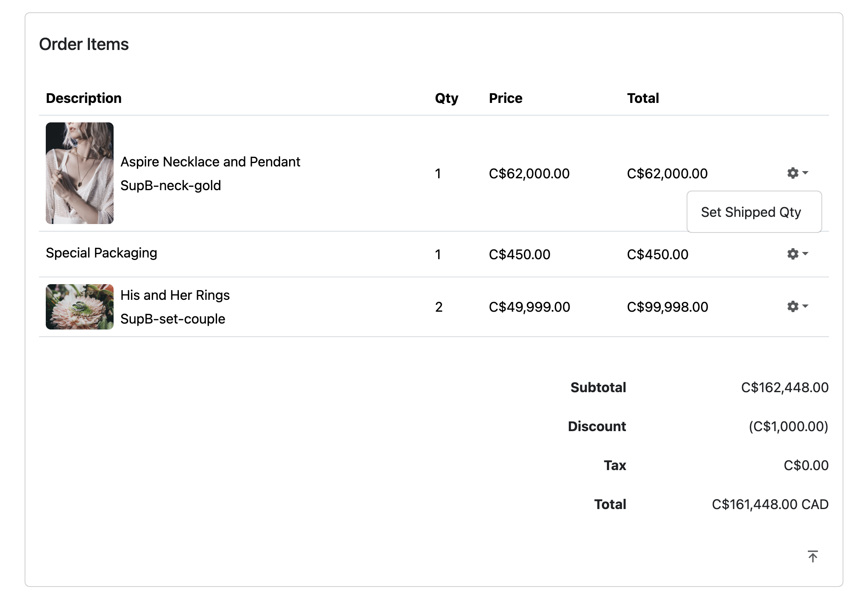Click the C$99,998.00 rings line total

(x=667, y=307)
